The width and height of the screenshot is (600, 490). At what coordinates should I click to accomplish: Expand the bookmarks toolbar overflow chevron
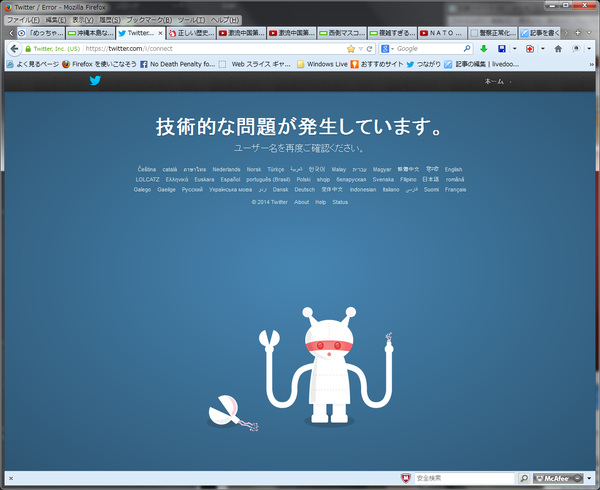(x=592, y=65)
